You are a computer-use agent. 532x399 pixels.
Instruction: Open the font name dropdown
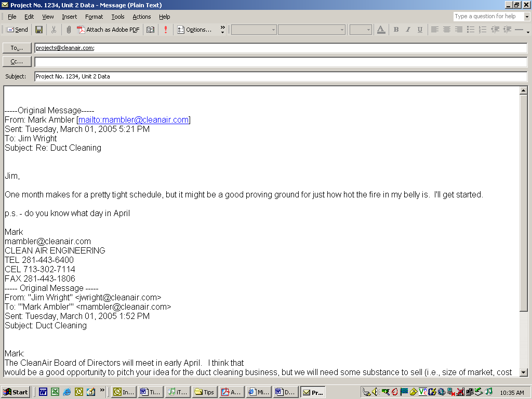tap(312, 30)
